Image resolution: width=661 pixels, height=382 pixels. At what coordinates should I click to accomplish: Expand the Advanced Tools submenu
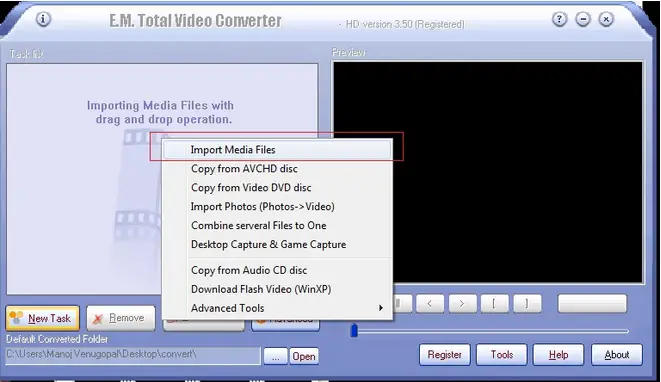(x=277, y=308)
